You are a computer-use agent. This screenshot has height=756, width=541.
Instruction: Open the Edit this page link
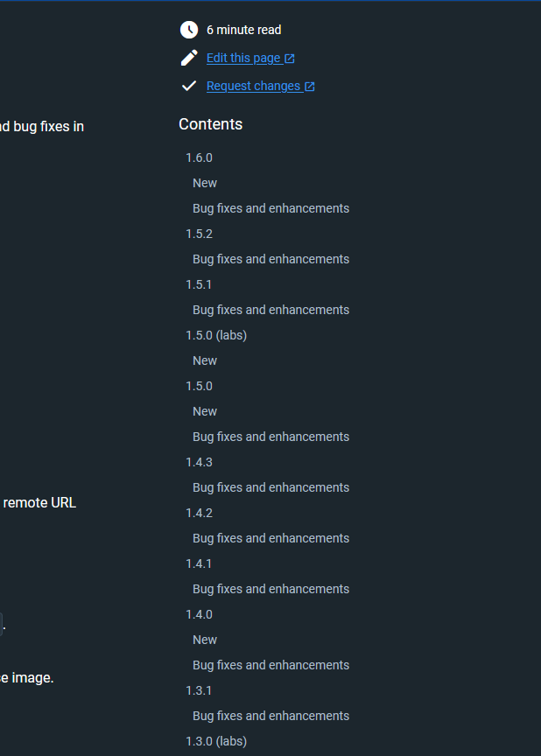pyautogui.click(x=244, y=58)
